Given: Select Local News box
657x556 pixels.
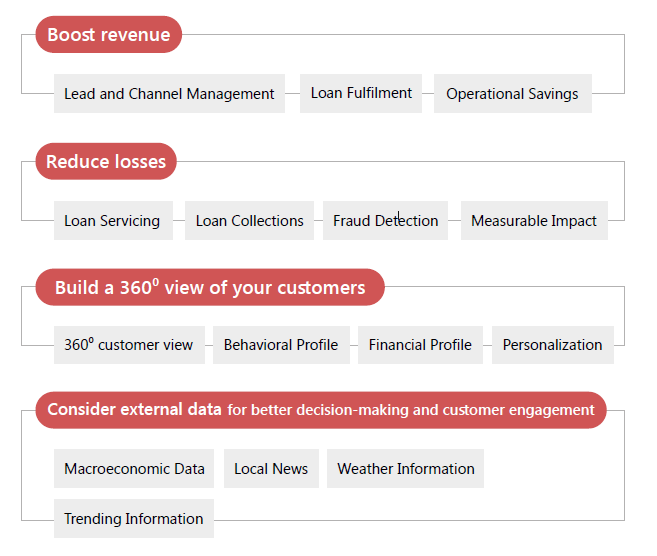Looking at the screenshot, I should [271, 468].
